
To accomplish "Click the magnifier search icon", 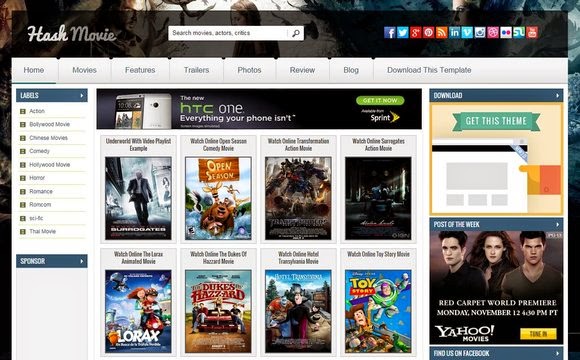I will pyautogui.click(x=296, y=33).
